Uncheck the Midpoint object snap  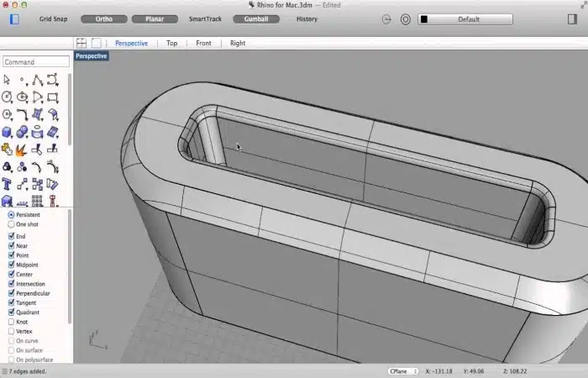coord(11,265)
